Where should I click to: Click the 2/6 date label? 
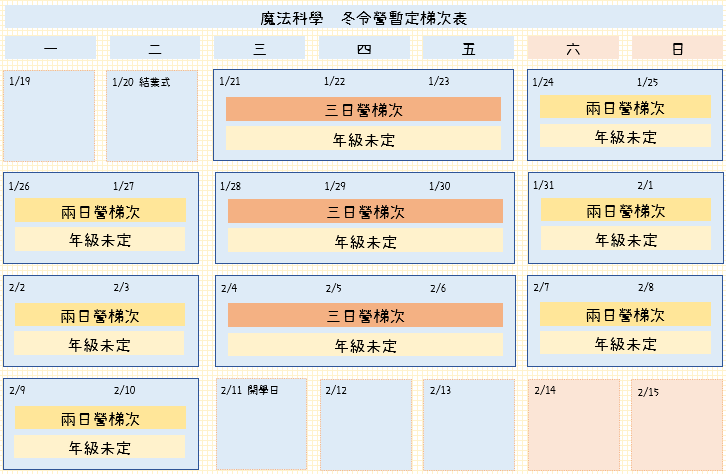point(438,288)
